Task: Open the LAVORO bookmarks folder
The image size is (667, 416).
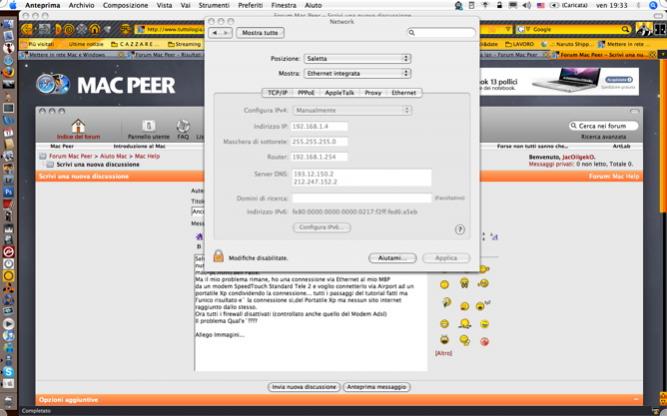Action: 519,44
